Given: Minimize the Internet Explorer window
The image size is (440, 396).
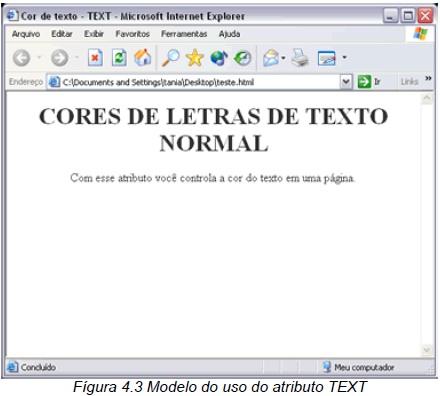Looking at the screenshot, I should (x=390, y=15).
